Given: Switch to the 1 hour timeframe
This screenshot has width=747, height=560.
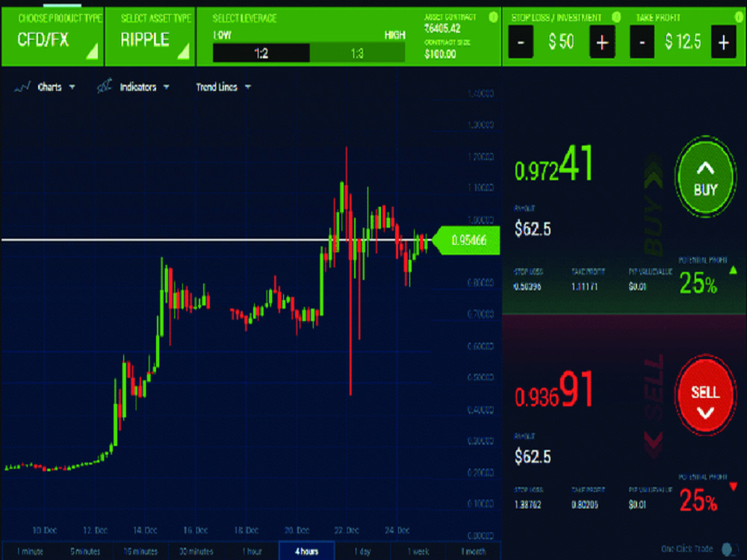Looking at the screenshot, I should [252, 552].
